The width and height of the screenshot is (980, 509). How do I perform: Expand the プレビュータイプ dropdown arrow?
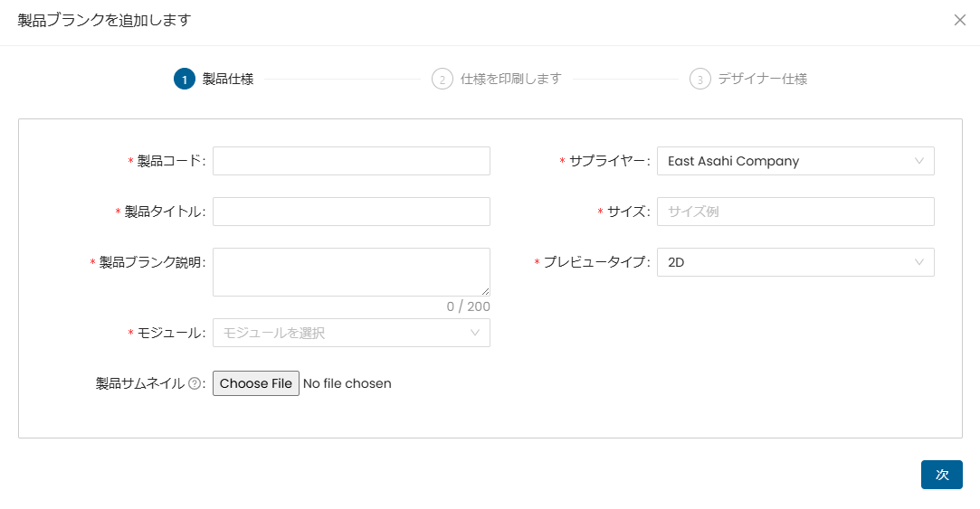coord(919,262)
